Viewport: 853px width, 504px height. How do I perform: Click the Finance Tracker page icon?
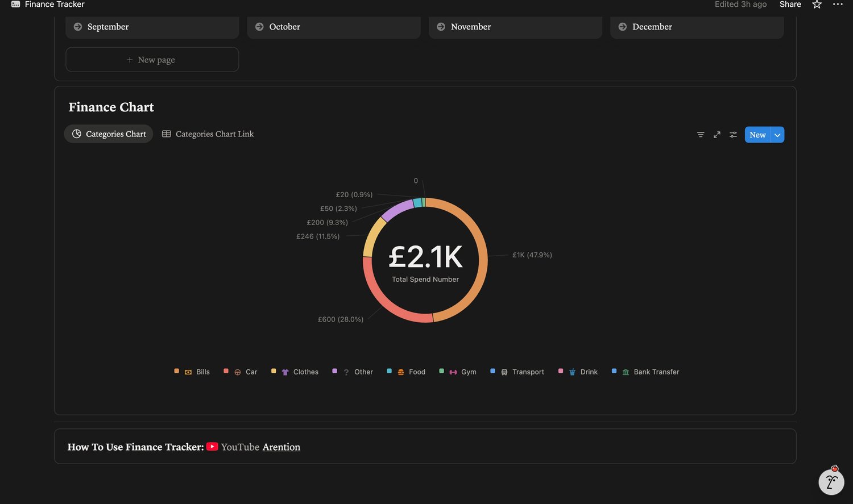15,5
